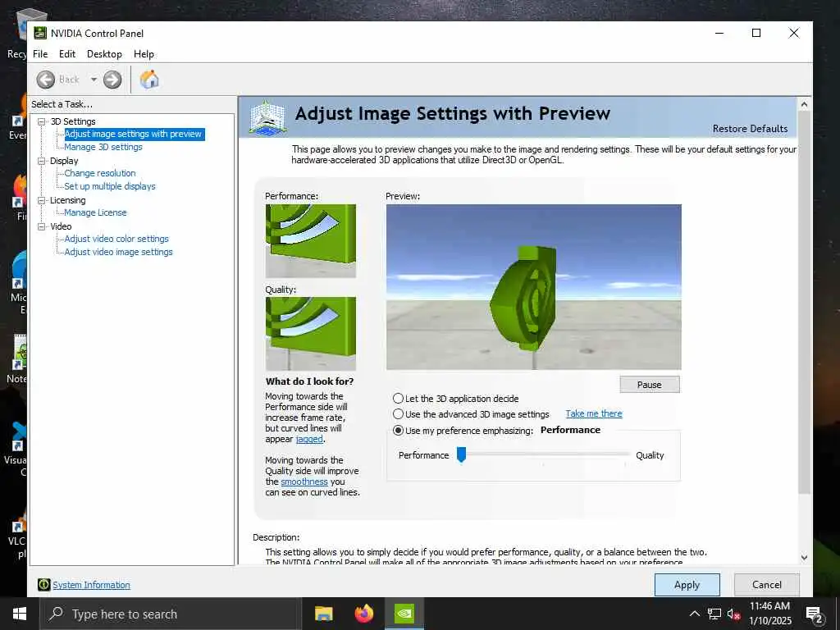
Task: Collapse the Video tree node
Action: point(41,226)
